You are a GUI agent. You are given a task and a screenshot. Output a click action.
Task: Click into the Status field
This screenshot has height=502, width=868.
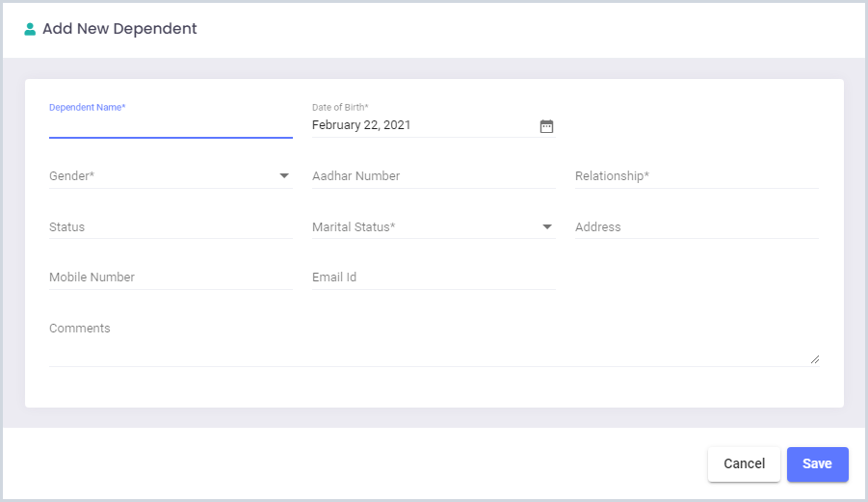[171, 227]
